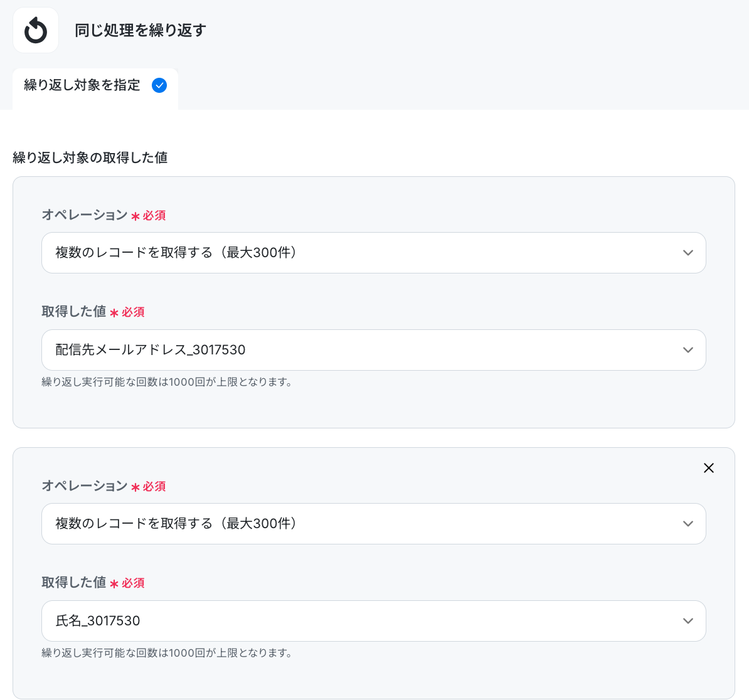Screen dimensions: 749x700
Task: Click chevron arrow of 氏名_3017530 field
Action: pyautogui.click(x=688, y=621)
